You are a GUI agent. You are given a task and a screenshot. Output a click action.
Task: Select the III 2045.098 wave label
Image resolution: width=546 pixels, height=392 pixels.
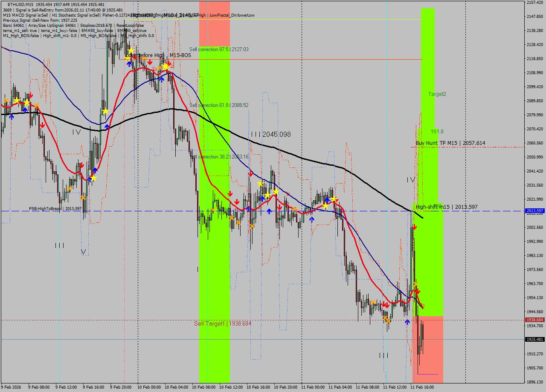pyautogui.click(x=271, y=134)
